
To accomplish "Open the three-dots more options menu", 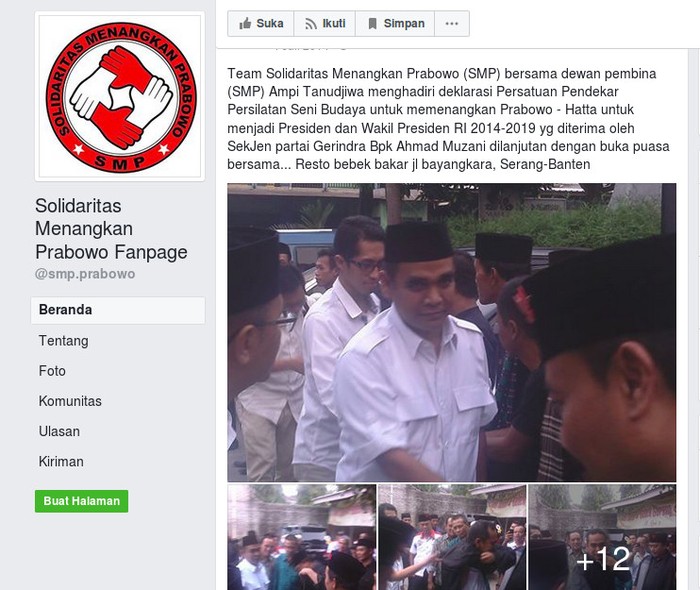I will 452,24.
